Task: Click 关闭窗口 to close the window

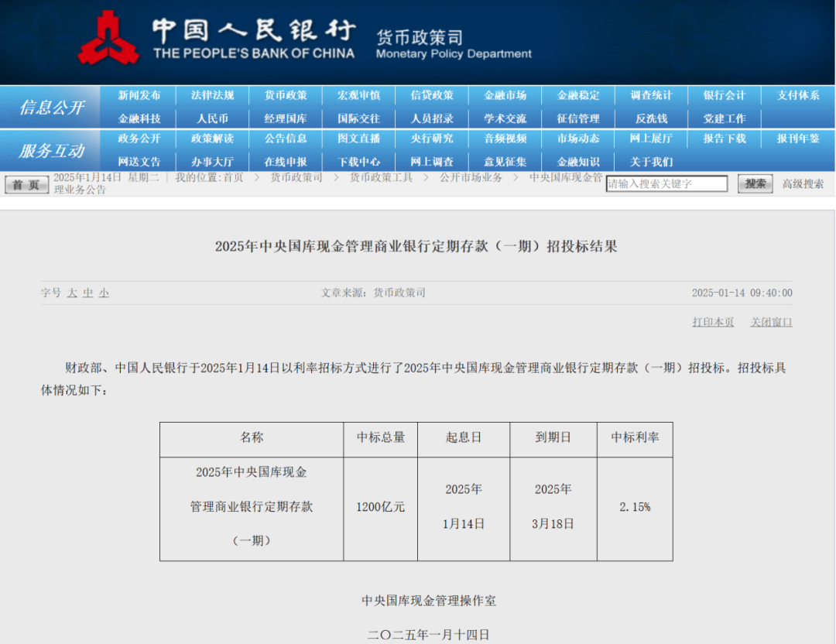Action: 771,322
